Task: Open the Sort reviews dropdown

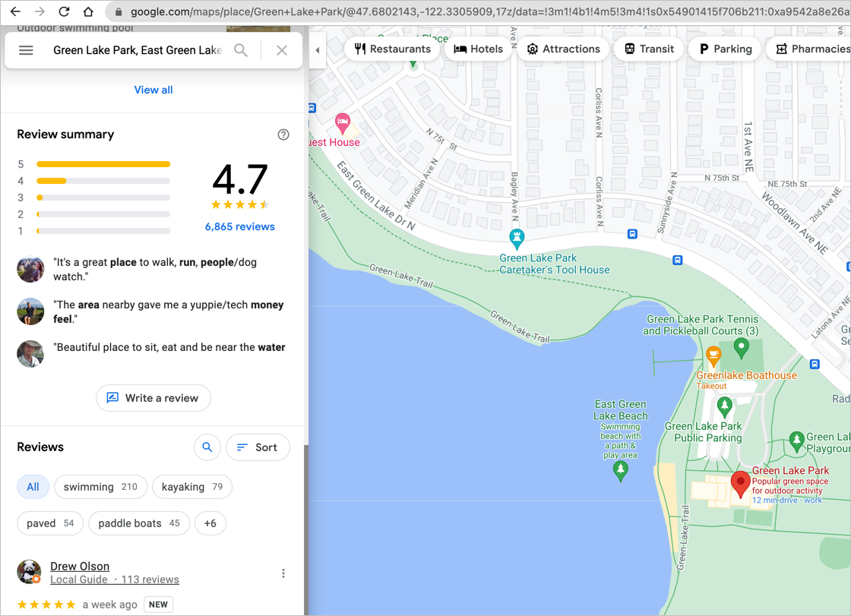Action: coord(258,447)
